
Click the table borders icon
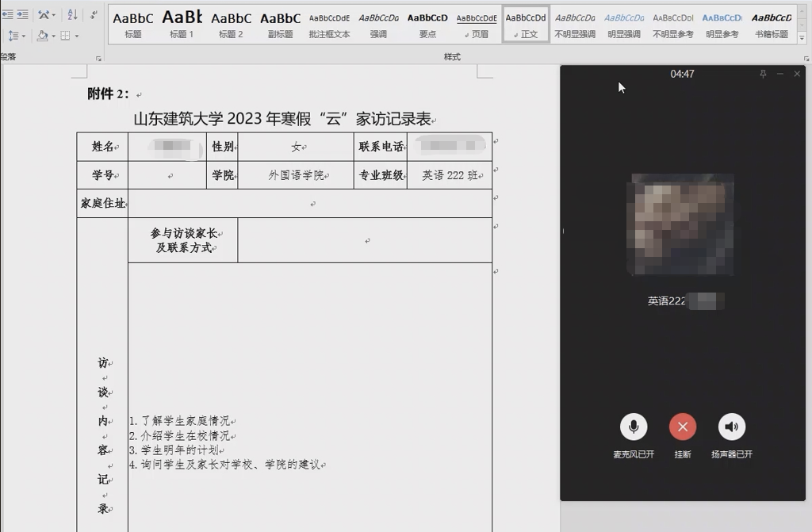tap(65, 36)
